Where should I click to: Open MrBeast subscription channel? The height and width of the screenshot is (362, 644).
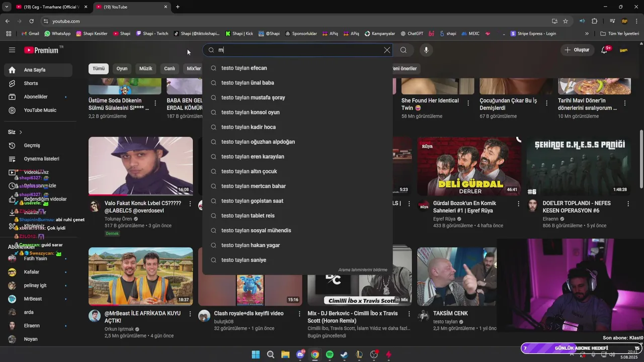(x=39, y=299)
